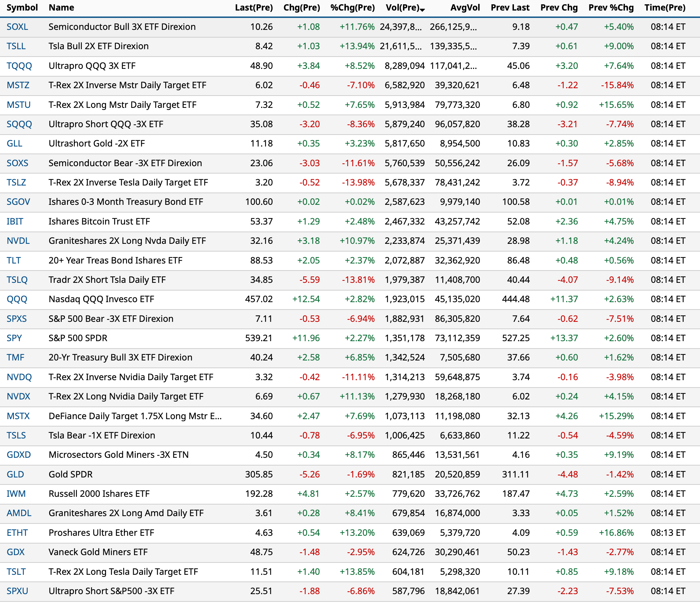Click the Prev %Chg column header
The image size is (700, 605).
point(611,8)
